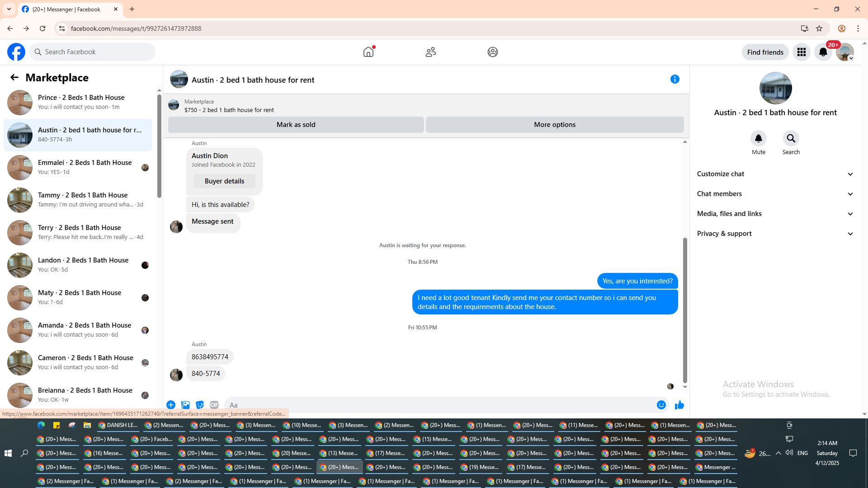Click the browser address bar URL

(136, 28)
